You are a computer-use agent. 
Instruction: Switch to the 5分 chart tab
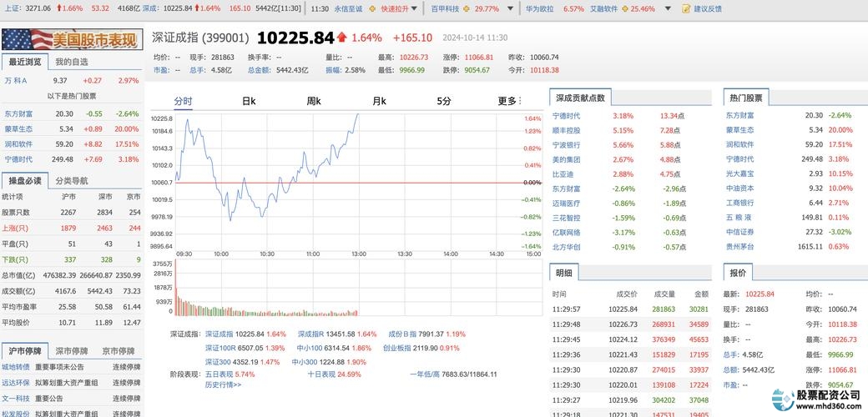[444, 101]
